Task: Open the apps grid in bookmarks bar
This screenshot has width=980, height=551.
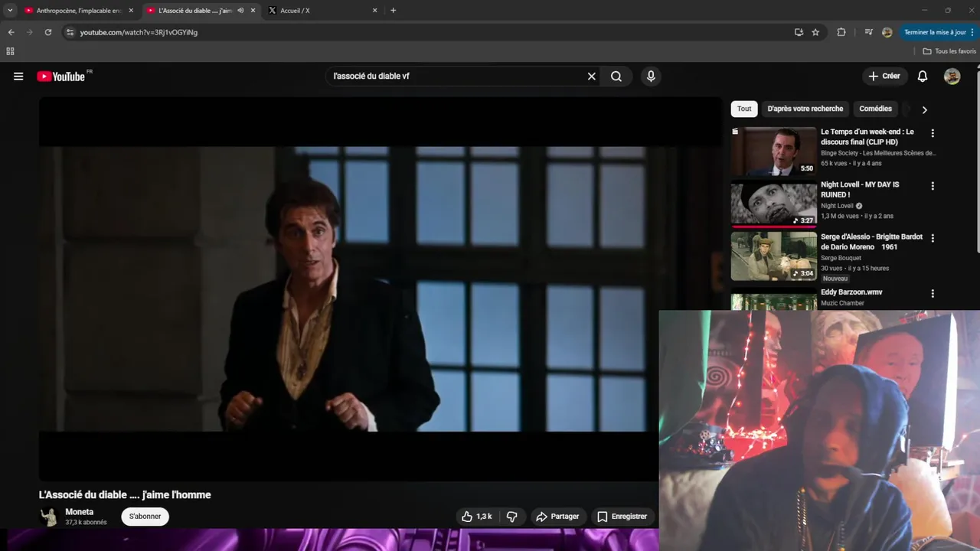Action: click(10, 51)
